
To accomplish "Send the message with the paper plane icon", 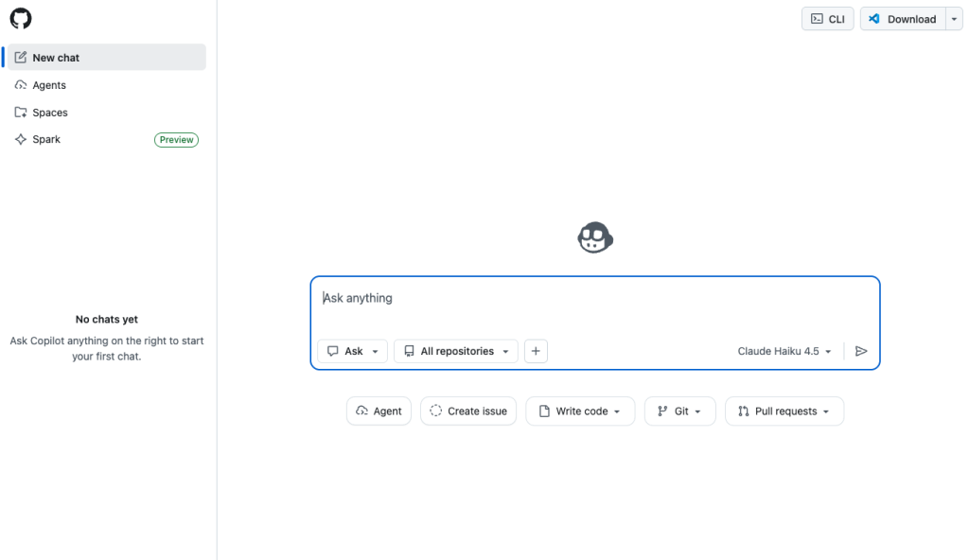I will [861, 351].
